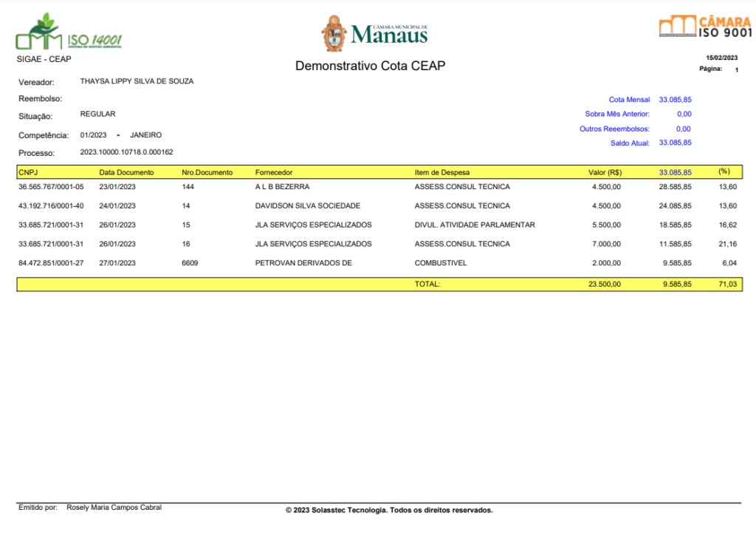The width and height of the screenshot is (756, 535).
Task: Select the Saldo Atual value 33.085,85
Action: point(675,143)
